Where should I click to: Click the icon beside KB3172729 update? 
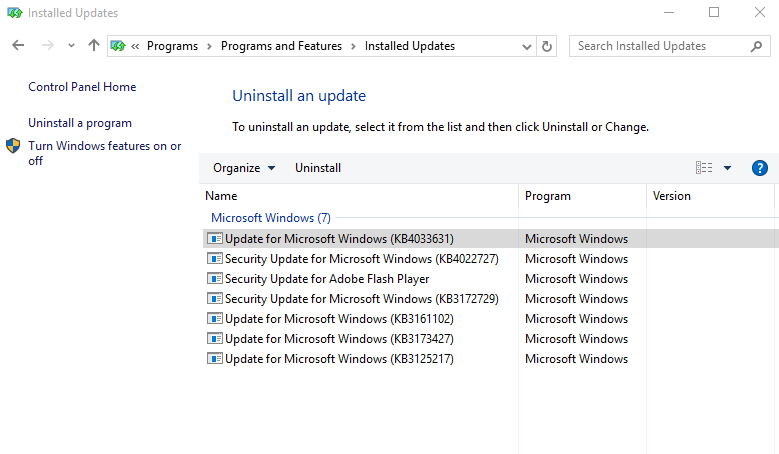[x=215, y=299]
